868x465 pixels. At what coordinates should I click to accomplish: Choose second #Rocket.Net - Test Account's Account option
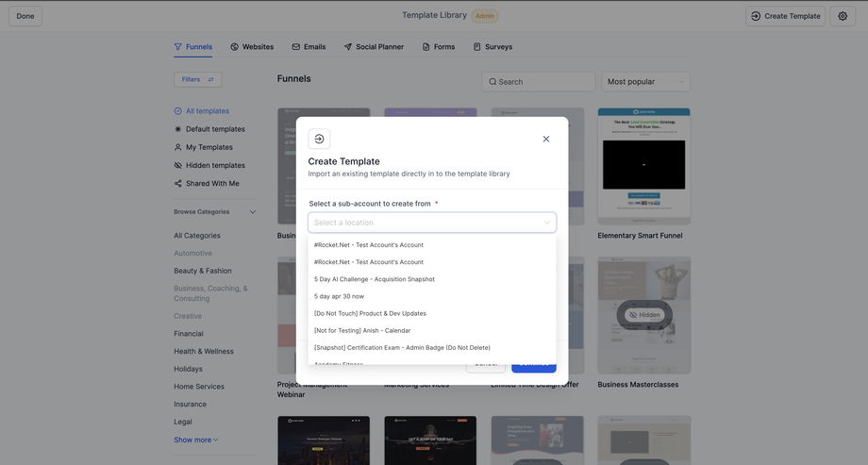click(432, 262)
